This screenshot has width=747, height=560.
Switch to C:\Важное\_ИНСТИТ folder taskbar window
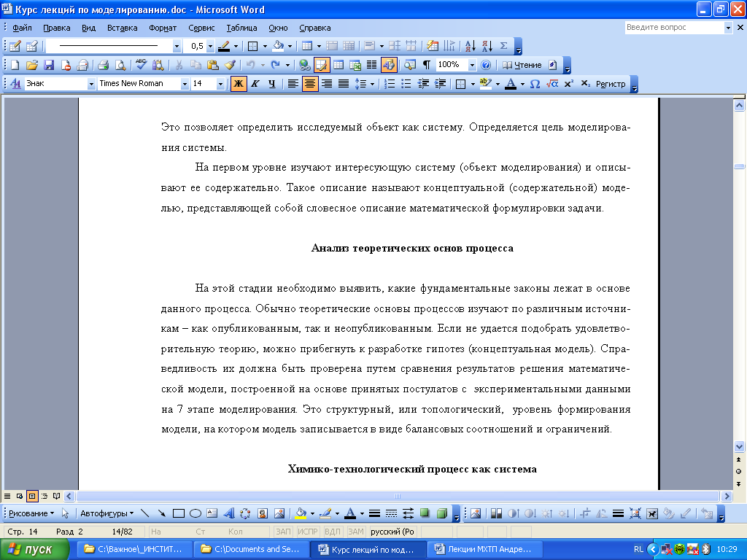pyautogui.click(x=134, y=550)
